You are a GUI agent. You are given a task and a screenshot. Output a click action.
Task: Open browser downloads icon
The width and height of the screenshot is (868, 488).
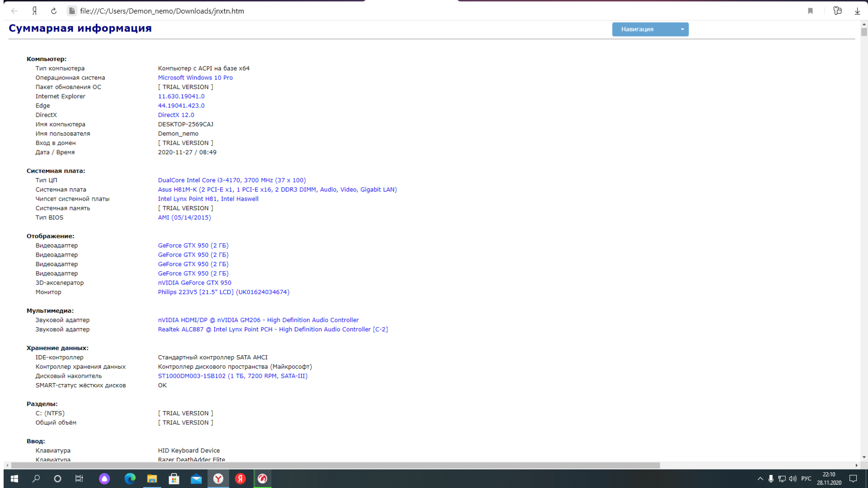click(x=857, y=11)
